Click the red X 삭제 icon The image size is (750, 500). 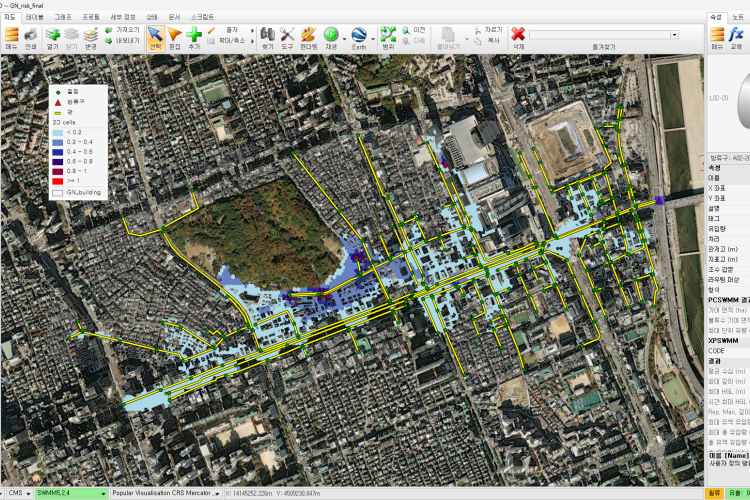518,38
